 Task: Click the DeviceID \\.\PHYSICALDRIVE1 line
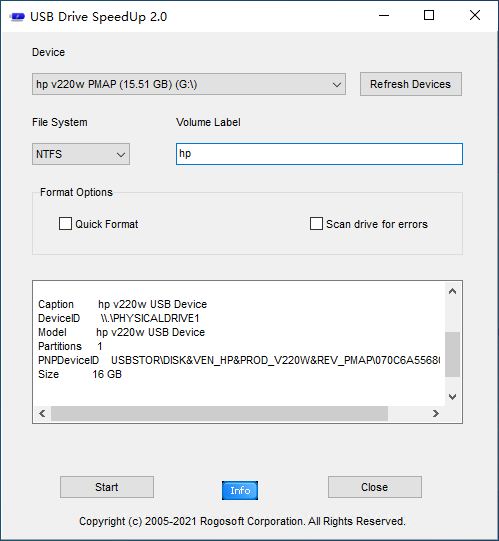(x=118, y=318)
